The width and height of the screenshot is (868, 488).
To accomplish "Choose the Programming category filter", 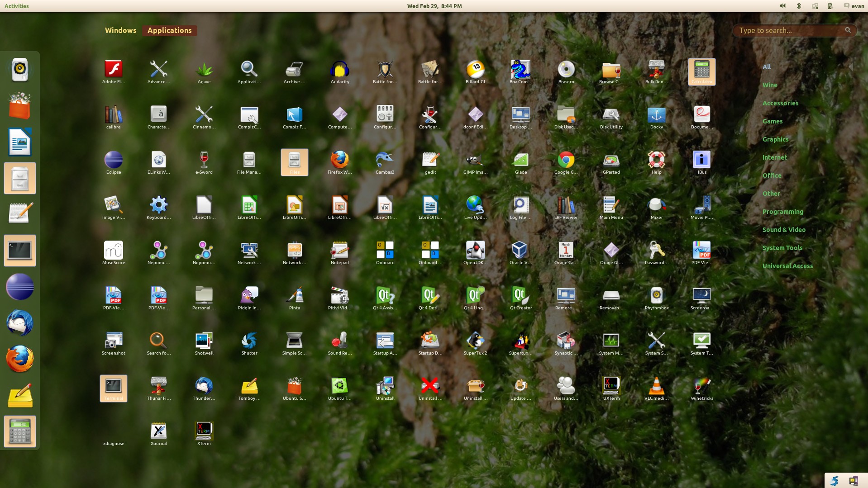I will 782,212.
